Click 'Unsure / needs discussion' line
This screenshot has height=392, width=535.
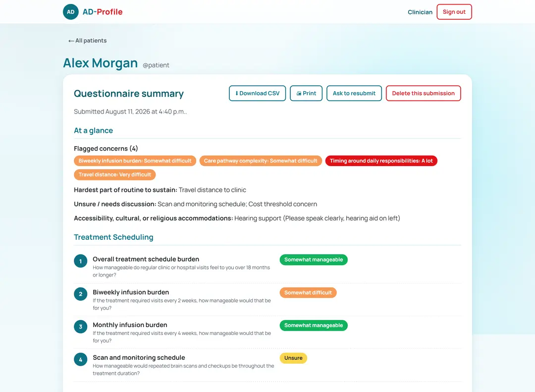196,204
